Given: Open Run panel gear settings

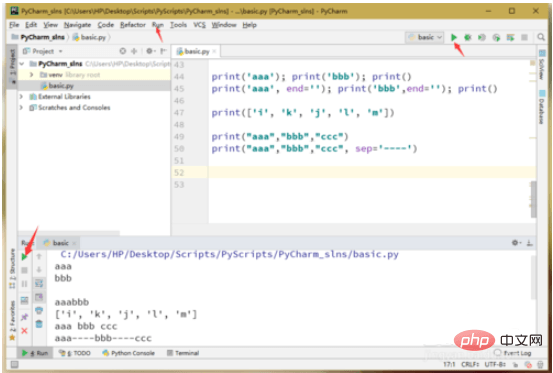Looking at the screenshot, I should click(x=517, y=243).
